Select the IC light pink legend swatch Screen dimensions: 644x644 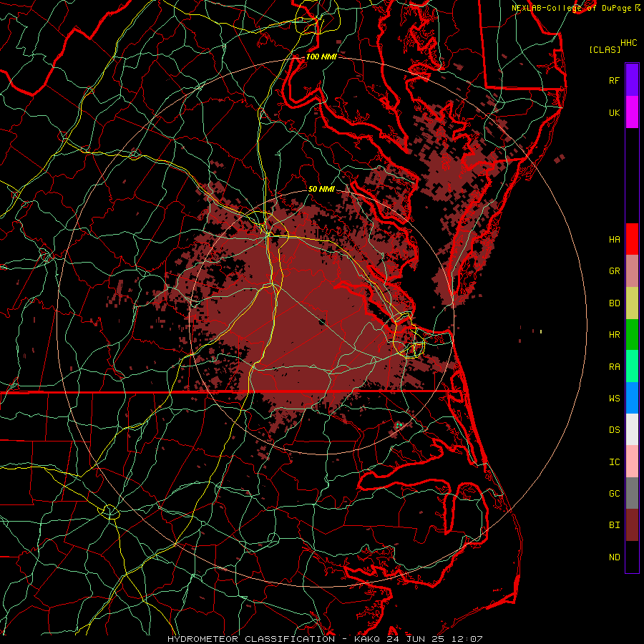(632, 462)
